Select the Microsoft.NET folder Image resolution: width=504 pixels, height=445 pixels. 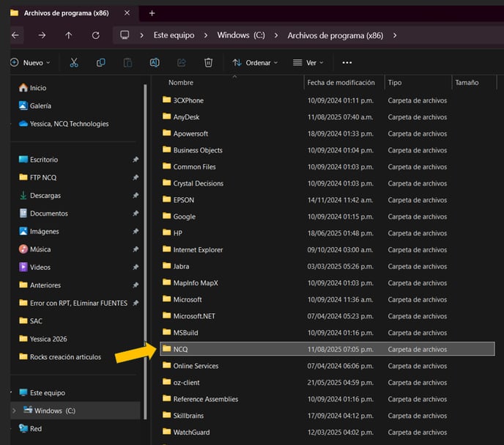coord(327,316)
